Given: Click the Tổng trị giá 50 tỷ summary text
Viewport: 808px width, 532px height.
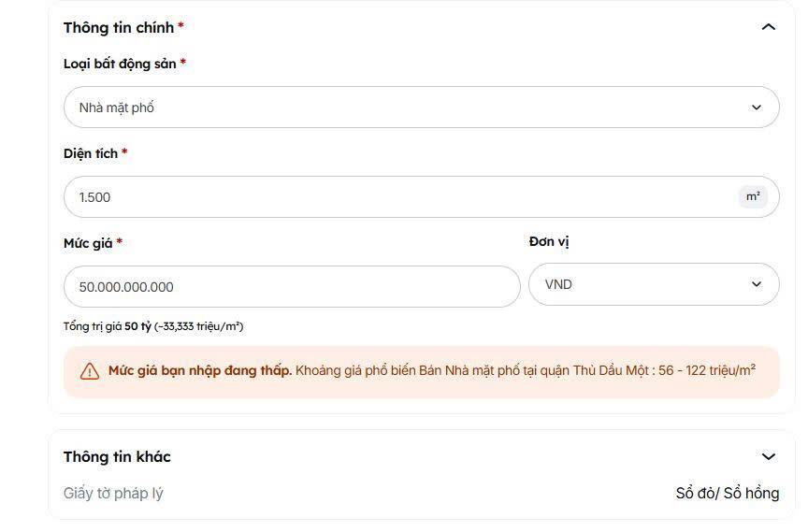Looking at the screenshot, I should click(153, 326).
